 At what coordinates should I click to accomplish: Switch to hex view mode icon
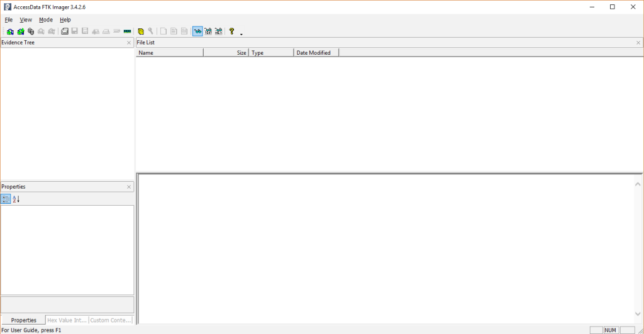tap(218, 31)
